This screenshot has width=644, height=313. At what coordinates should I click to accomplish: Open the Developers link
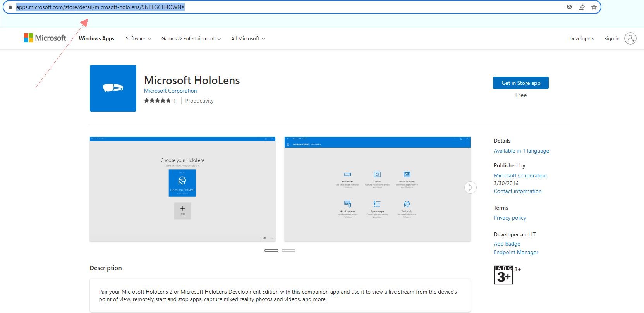582,39
